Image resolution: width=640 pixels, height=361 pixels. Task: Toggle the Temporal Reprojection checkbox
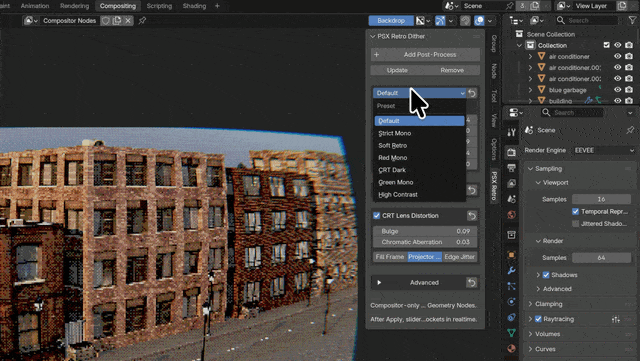click(576, 212)
